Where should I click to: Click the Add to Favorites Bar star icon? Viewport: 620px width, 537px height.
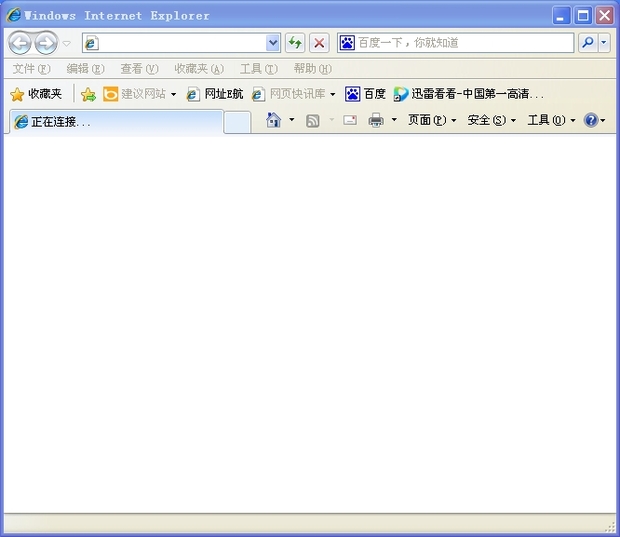88,94
